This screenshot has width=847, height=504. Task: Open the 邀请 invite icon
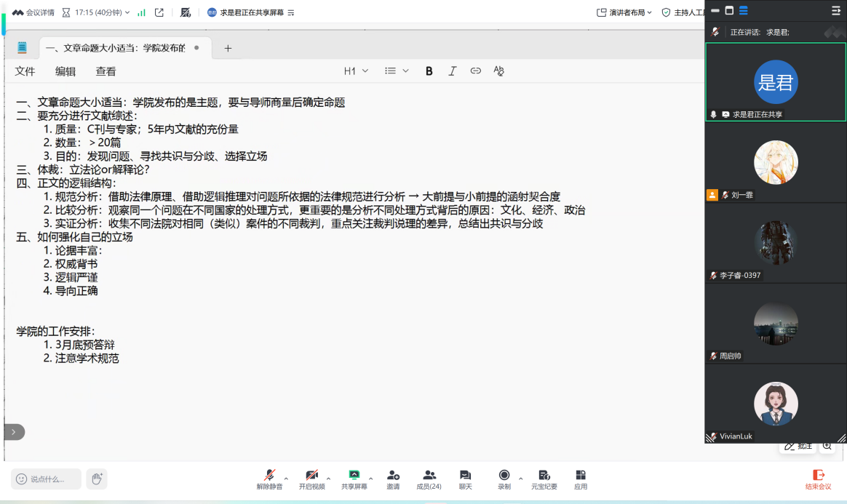pyautogui.click(x=393, y=476)
